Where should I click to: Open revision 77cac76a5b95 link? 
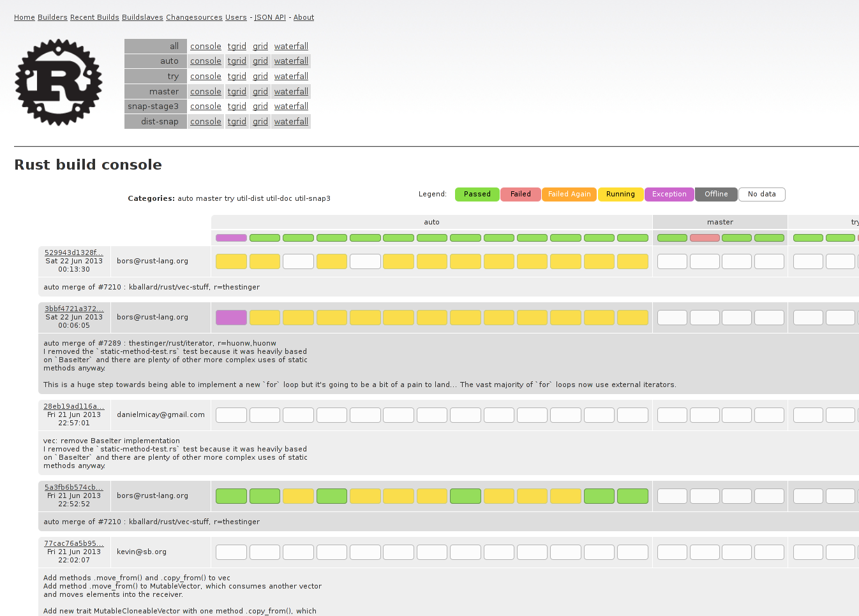click(74, 543)
